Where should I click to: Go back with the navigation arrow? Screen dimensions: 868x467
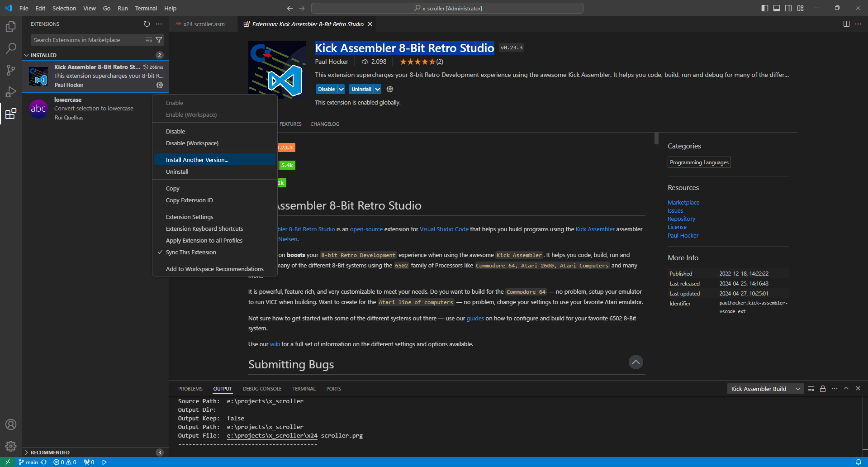coord(290,8)
